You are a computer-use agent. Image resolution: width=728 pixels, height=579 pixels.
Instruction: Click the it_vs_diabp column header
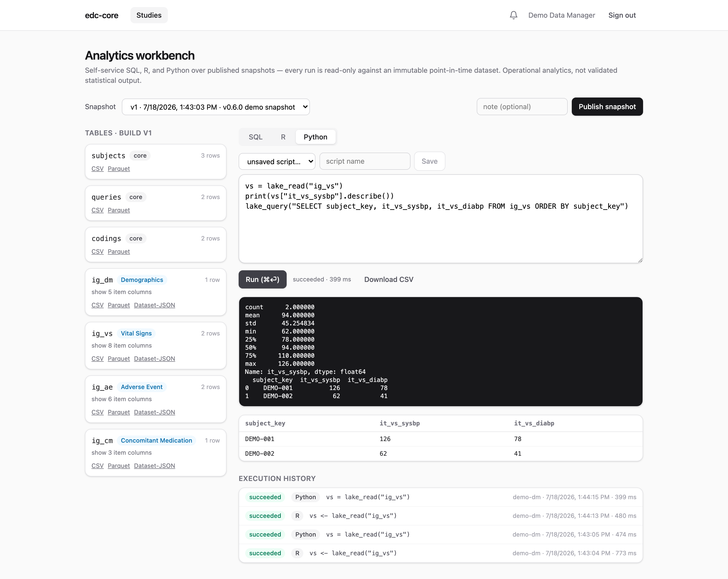click(534, 423)
